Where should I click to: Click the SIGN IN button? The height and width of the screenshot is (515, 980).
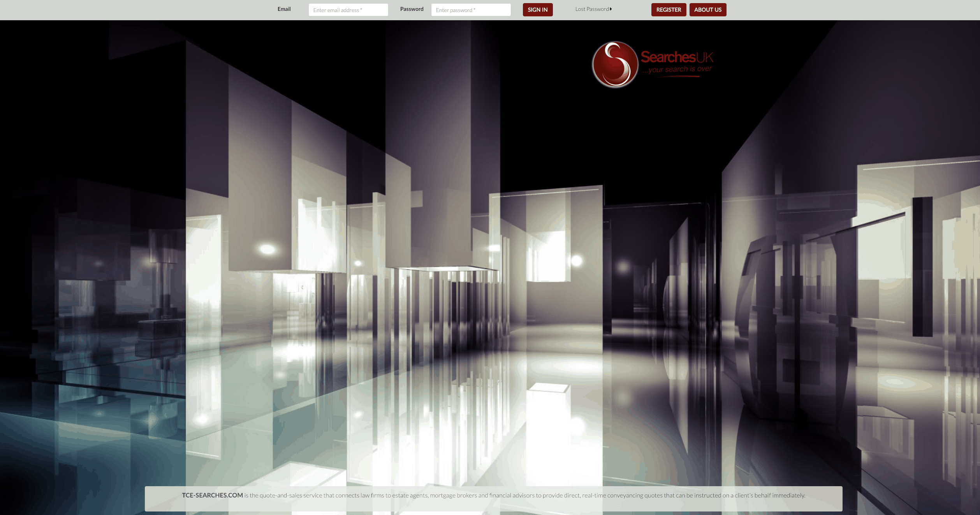538,10
